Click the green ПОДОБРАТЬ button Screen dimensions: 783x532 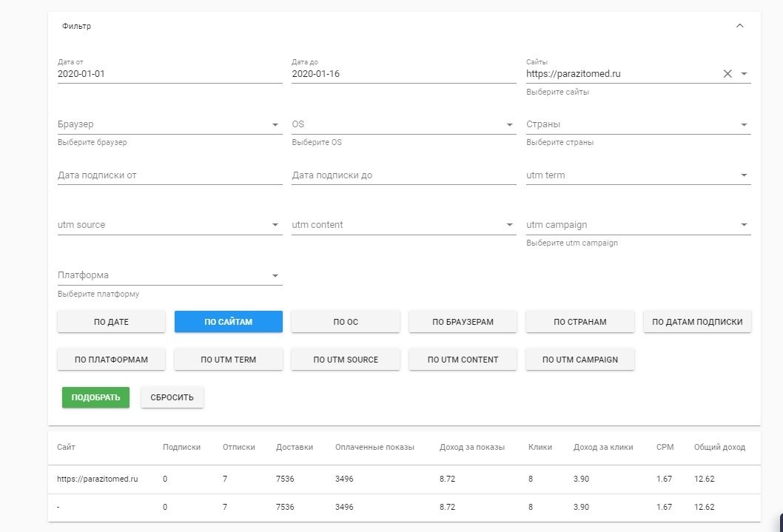point(95,397)
